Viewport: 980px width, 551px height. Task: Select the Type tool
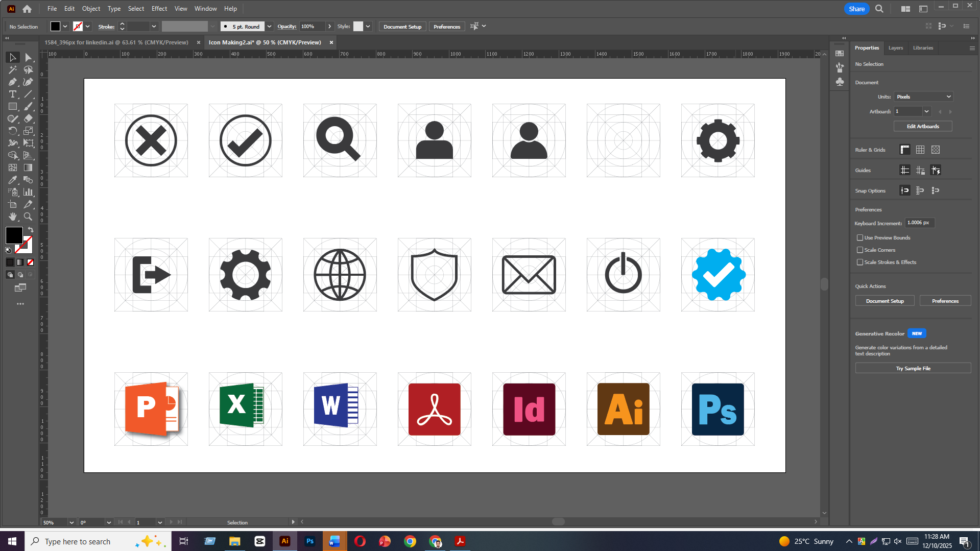click(x=13, y=94)
